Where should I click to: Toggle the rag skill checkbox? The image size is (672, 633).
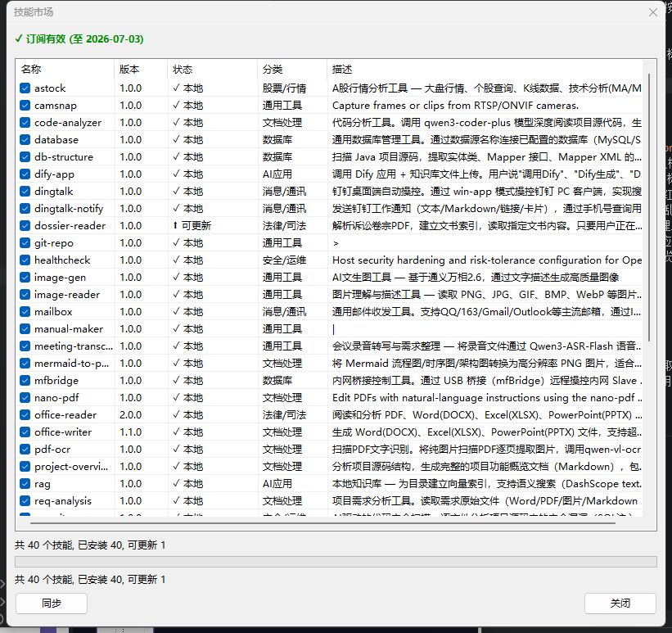point(25,484)
